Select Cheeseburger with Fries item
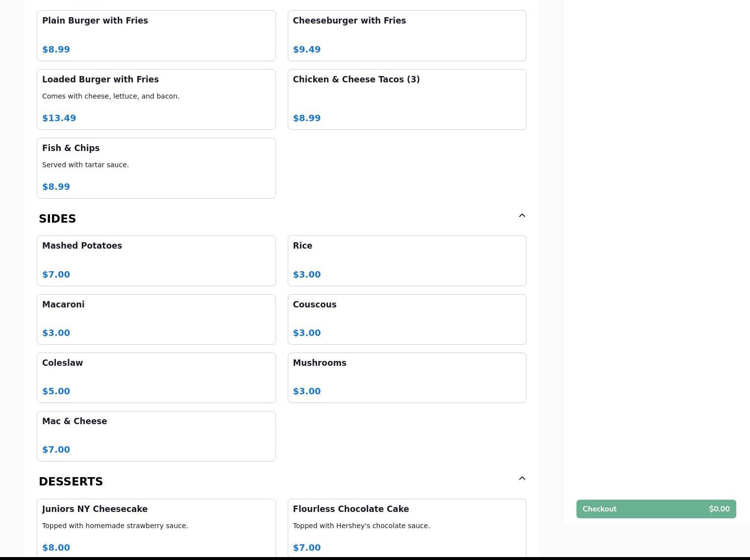Viewport: 750px width, 560px height. 407,36
